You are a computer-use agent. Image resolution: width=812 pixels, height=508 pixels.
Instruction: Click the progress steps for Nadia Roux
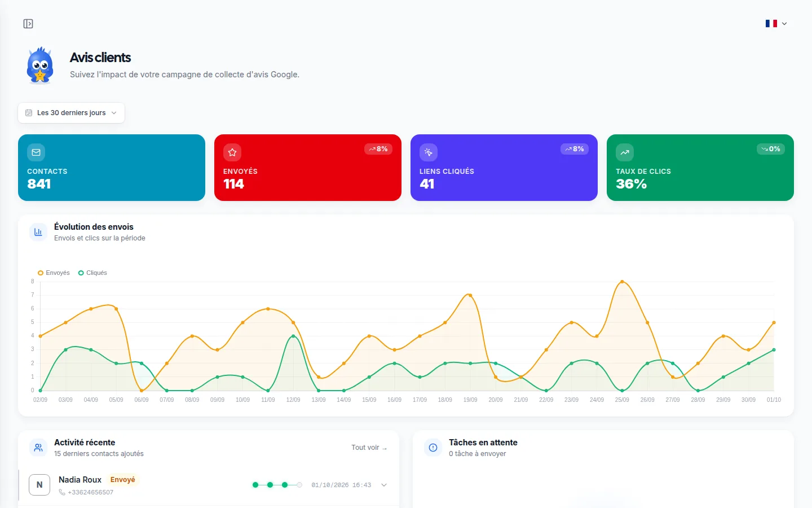(x=277, y=485)
